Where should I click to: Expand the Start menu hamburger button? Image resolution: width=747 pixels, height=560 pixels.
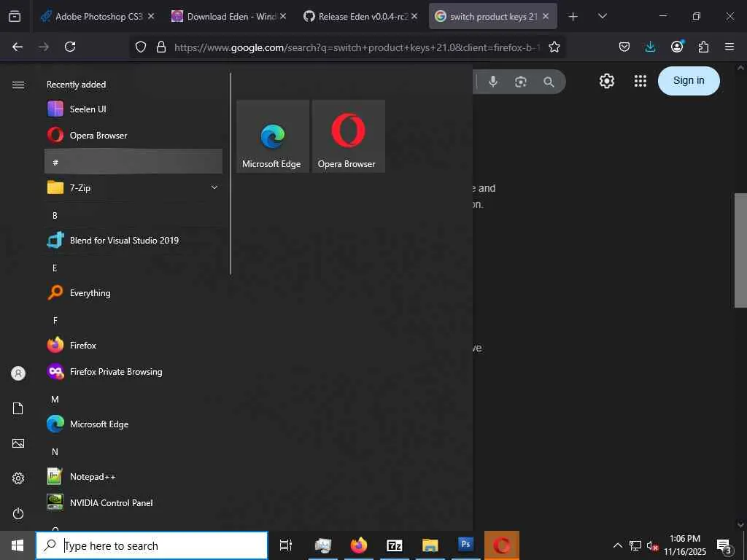(18, 85)
